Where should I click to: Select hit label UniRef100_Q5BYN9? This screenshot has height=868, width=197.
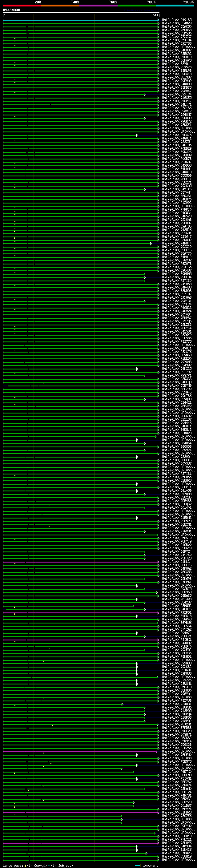click(177, 386)
